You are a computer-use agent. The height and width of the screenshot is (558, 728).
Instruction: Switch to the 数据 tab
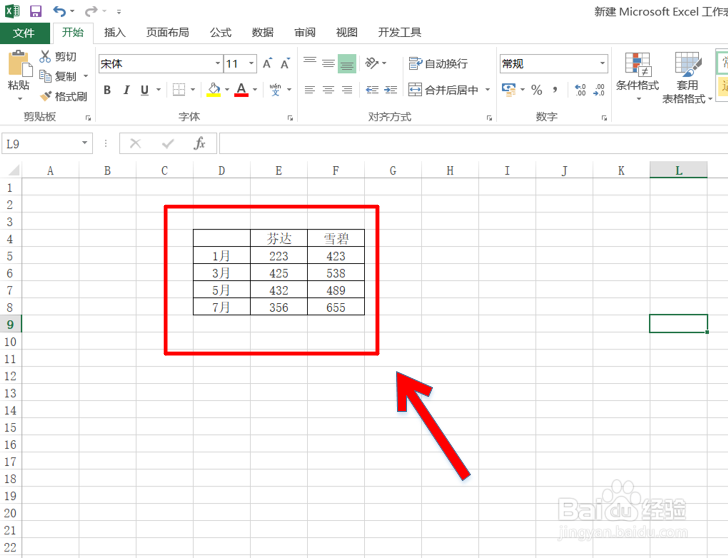262,32
